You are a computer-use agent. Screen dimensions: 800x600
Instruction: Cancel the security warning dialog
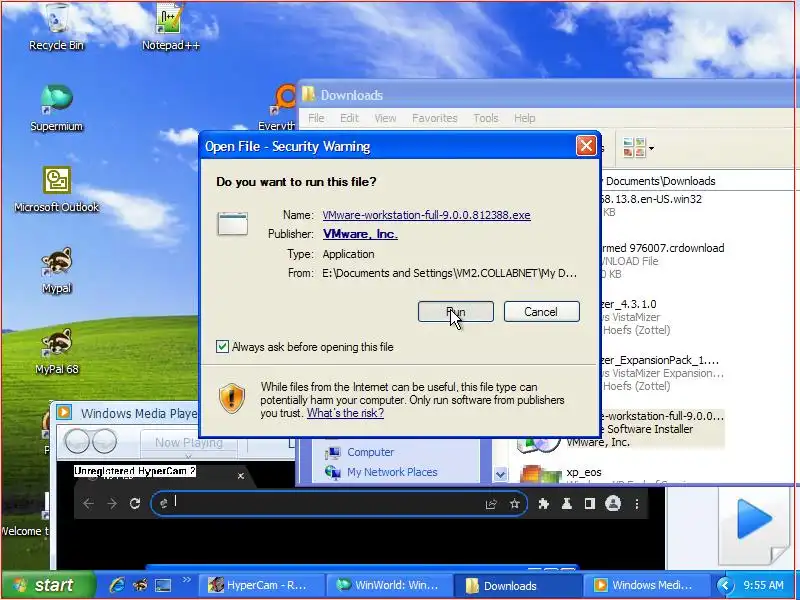(x=541, y=312)
